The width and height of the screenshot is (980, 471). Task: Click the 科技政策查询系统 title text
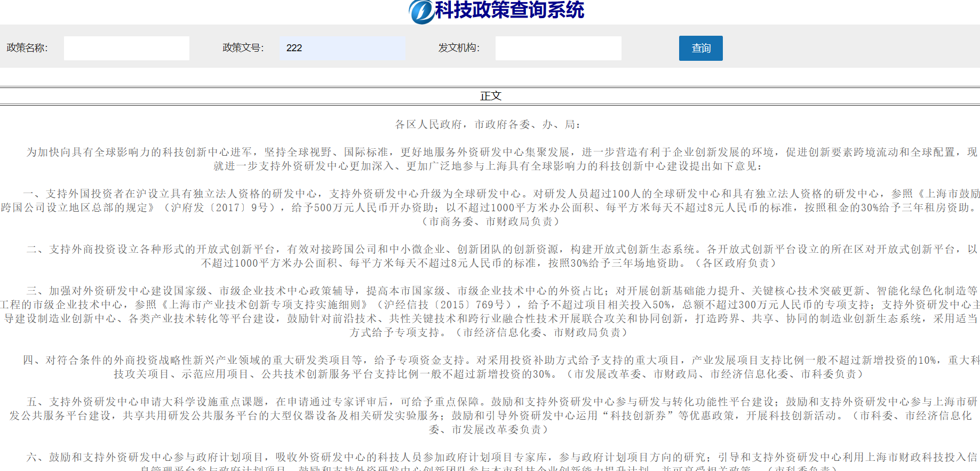pos(509,10)
